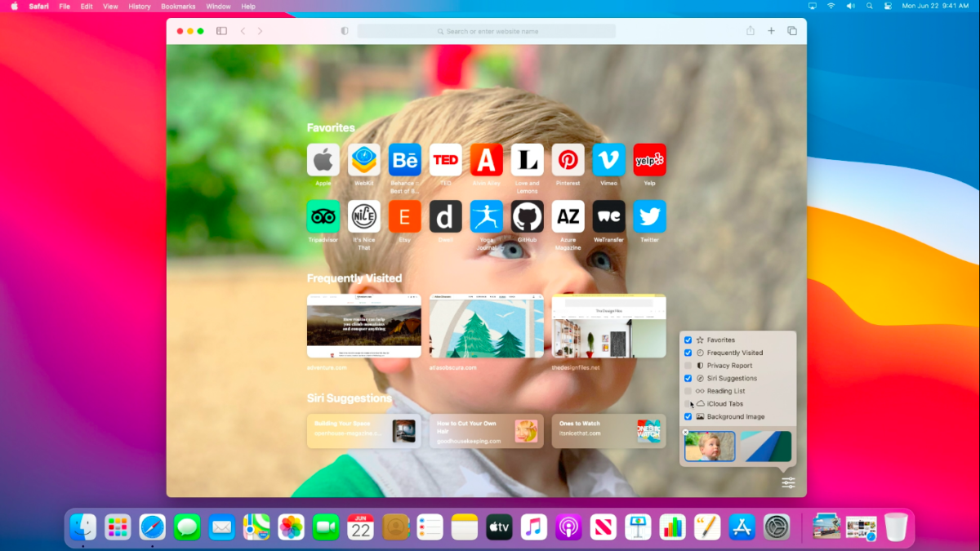Open the Bookmarks menu

click(178, 7)
